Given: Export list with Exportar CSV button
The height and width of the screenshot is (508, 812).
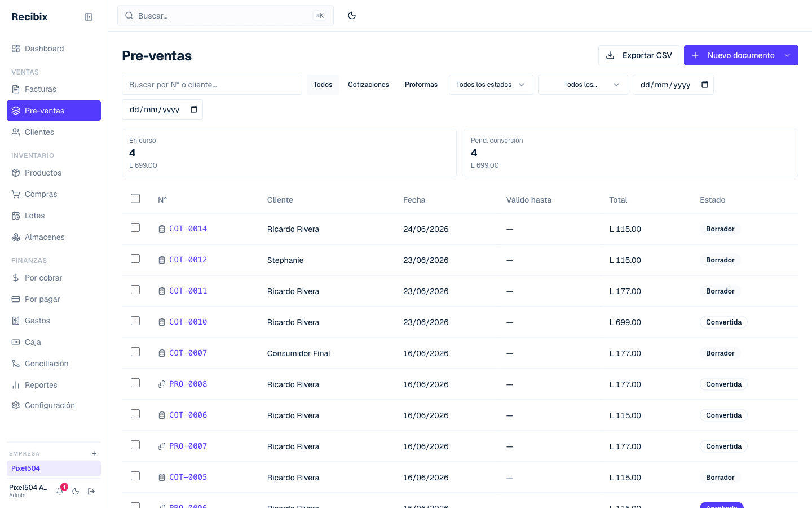Looking at the screenshot, I should [639, 55].
